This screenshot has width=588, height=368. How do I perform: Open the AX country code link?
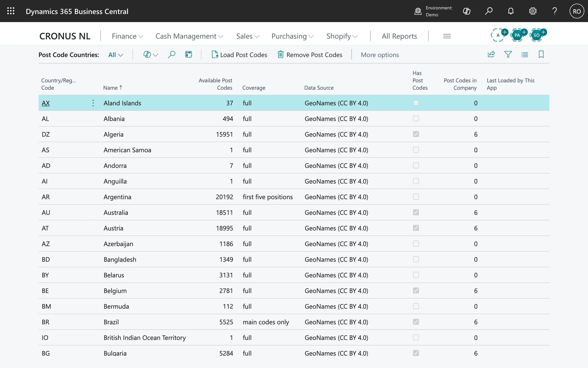(x=46, y=103)
